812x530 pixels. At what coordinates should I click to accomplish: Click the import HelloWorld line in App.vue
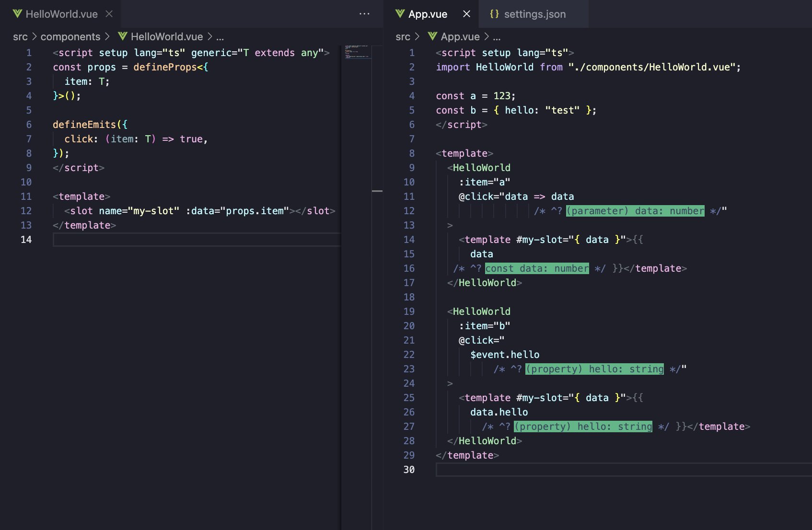point(588,67)
